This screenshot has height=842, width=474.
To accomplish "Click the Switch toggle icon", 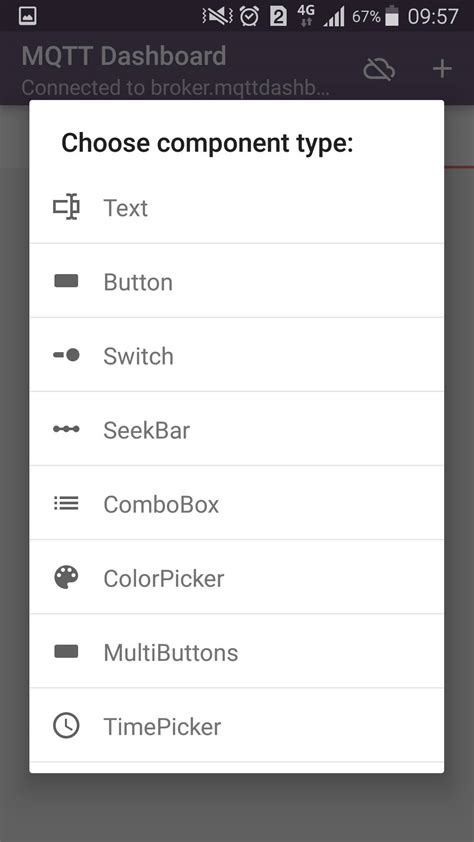I will (x=66, y=355).
